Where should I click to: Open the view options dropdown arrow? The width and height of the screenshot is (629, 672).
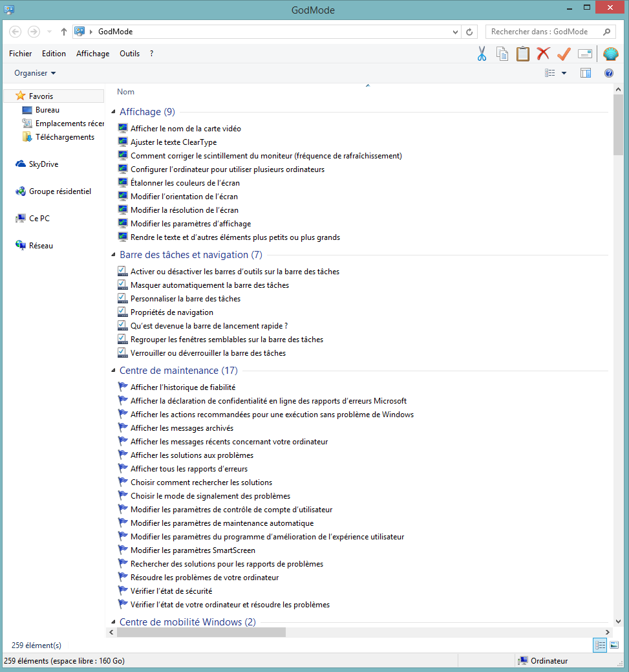click(564, 73)
